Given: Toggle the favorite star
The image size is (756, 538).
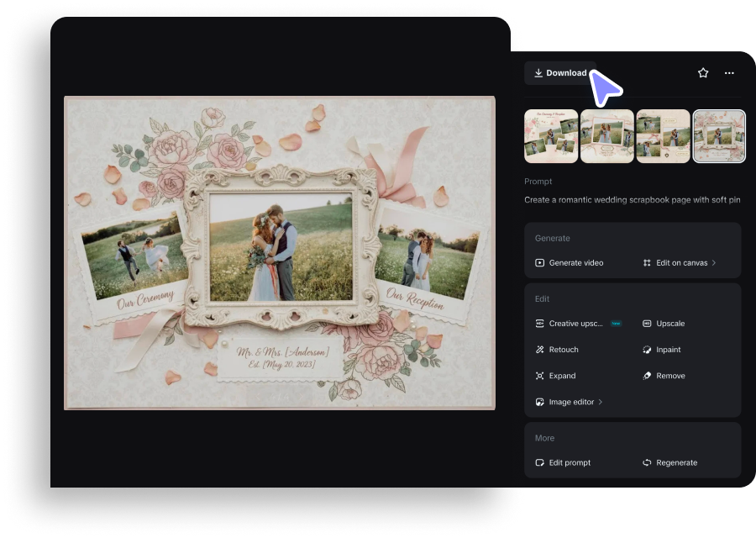Looking at the screenshot, I should (x=702, y=73).
